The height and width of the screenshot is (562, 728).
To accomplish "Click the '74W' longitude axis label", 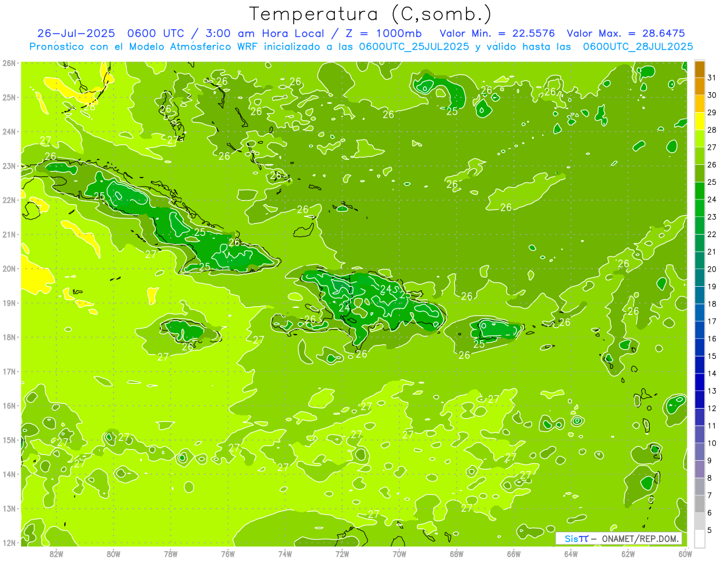I will click(285, 554).
